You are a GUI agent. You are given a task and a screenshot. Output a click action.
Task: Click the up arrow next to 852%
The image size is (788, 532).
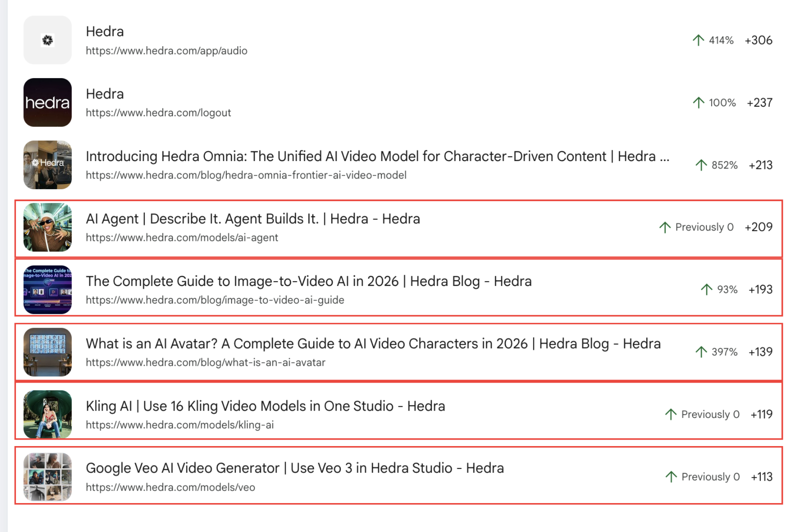coord(701,165)
